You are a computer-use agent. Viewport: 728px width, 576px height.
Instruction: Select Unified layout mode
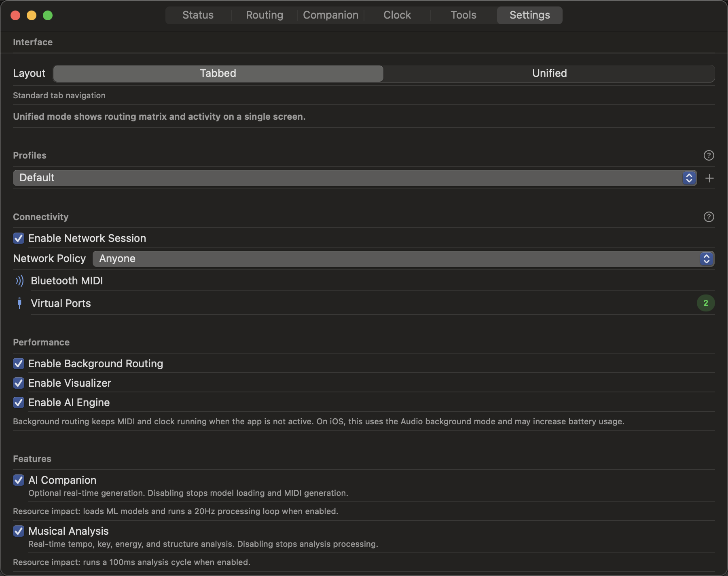click(x=549, y=73)
